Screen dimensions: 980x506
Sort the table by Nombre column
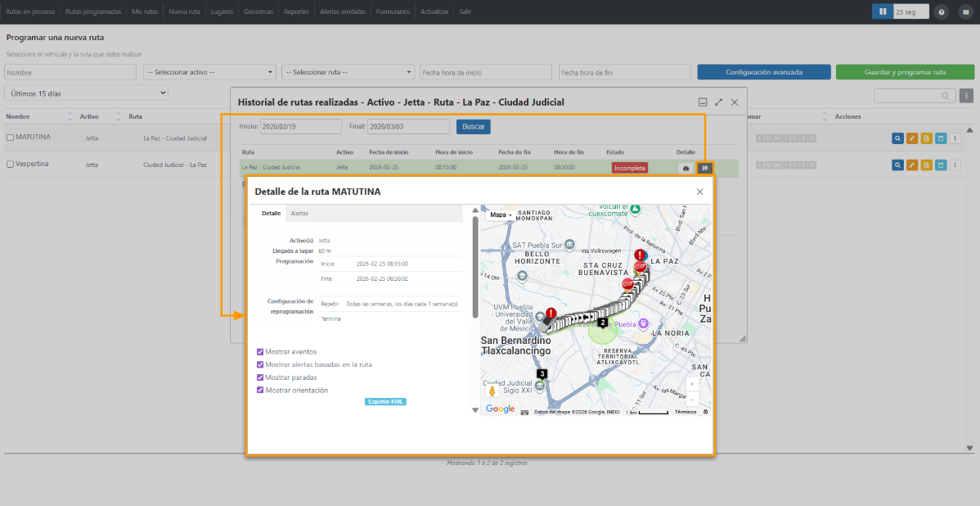tap(37, 116)
